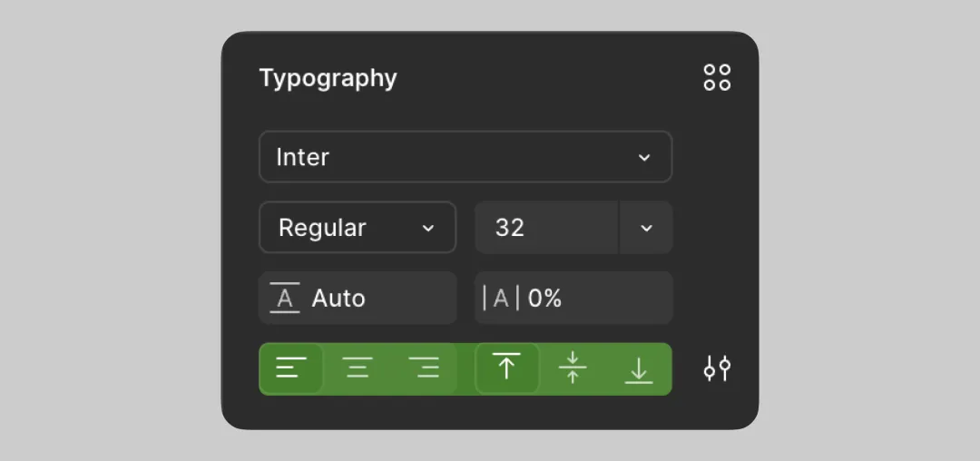The width and height of the screenshot is (980, 461).
Task: Select the font size field showing 32
Action: (546, 228)
